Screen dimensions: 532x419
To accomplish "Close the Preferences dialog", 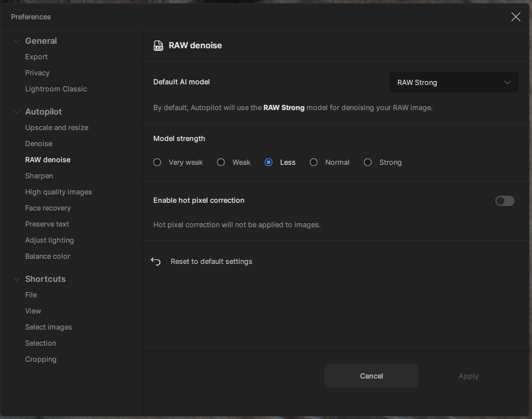I will pyautogui.click(x=515, y=17).
